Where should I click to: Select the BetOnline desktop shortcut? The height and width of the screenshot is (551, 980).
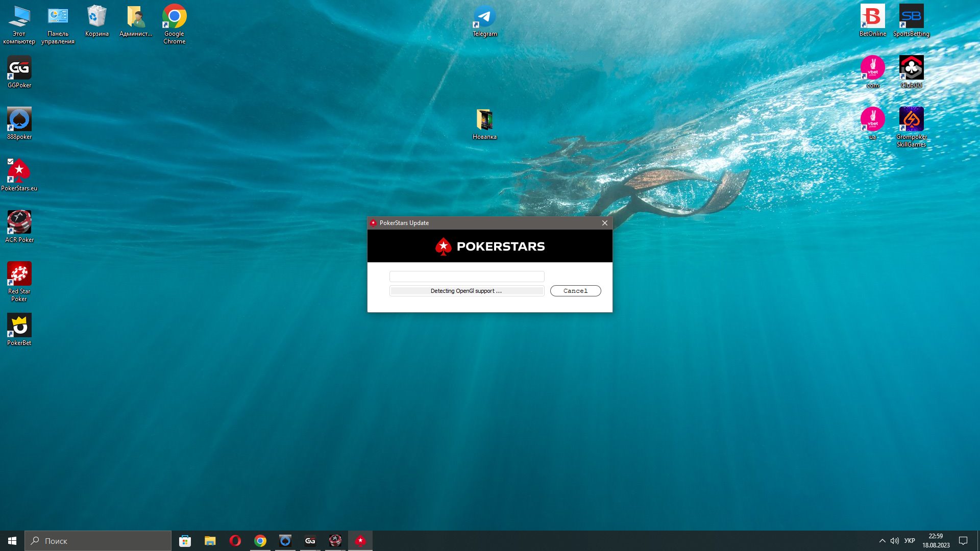click(873, 20)
